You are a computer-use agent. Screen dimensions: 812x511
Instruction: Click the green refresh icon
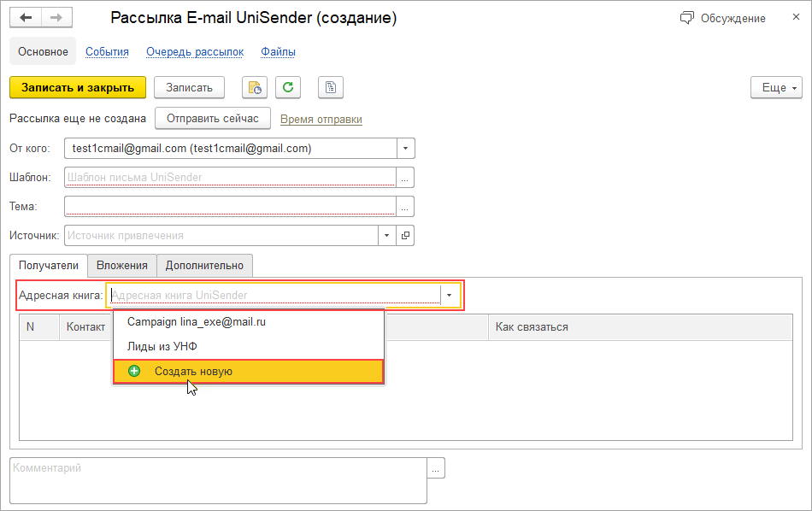click(288, 87)
